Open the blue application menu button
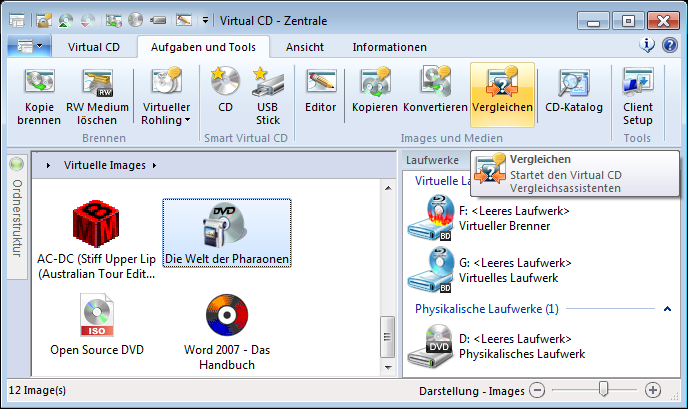 coord(29,46)
